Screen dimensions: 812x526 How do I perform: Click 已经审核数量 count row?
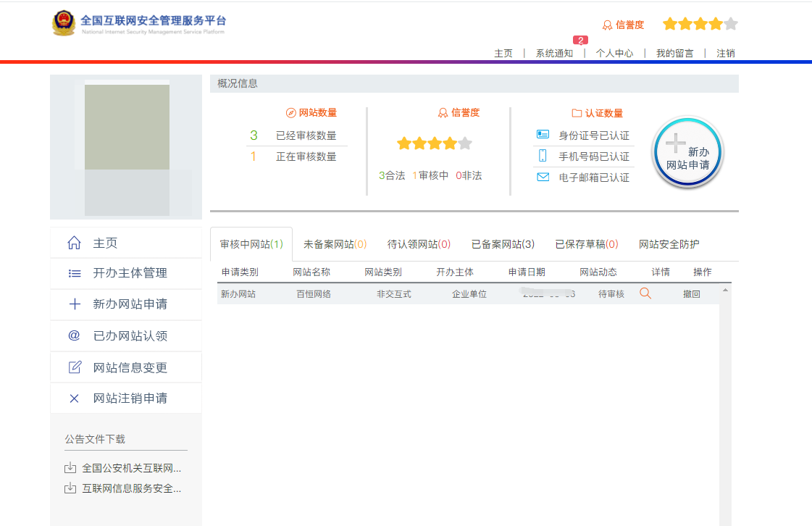coord(297,135)
